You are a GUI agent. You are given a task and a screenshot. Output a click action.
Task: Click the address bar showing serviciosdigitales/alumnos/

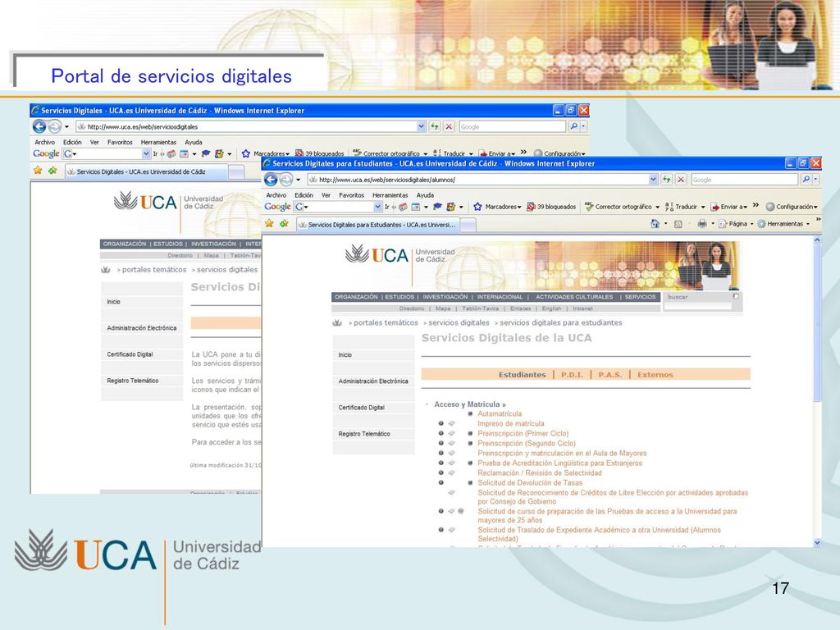click(478, 180)
